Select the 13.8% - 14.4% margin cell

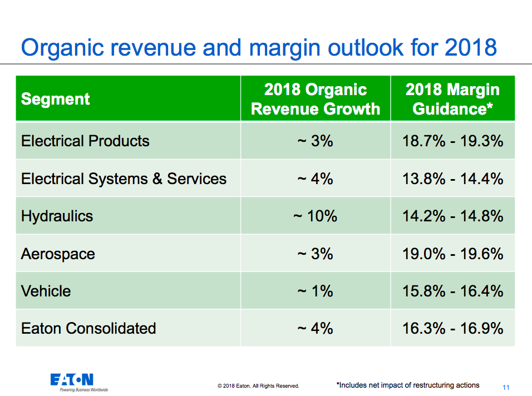pyautogui.click(x=452, y=179)
